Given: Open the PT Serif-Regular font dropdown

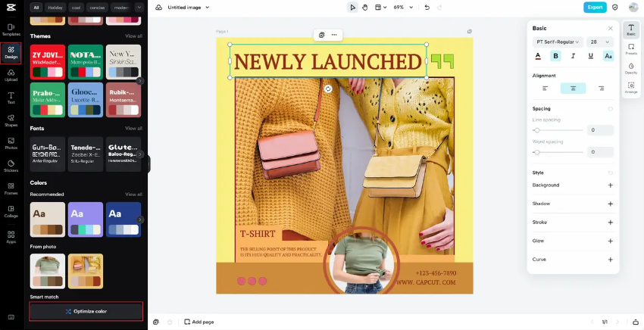Looking at the screenshot, I should pyautogui.click(x=558, y=42).
